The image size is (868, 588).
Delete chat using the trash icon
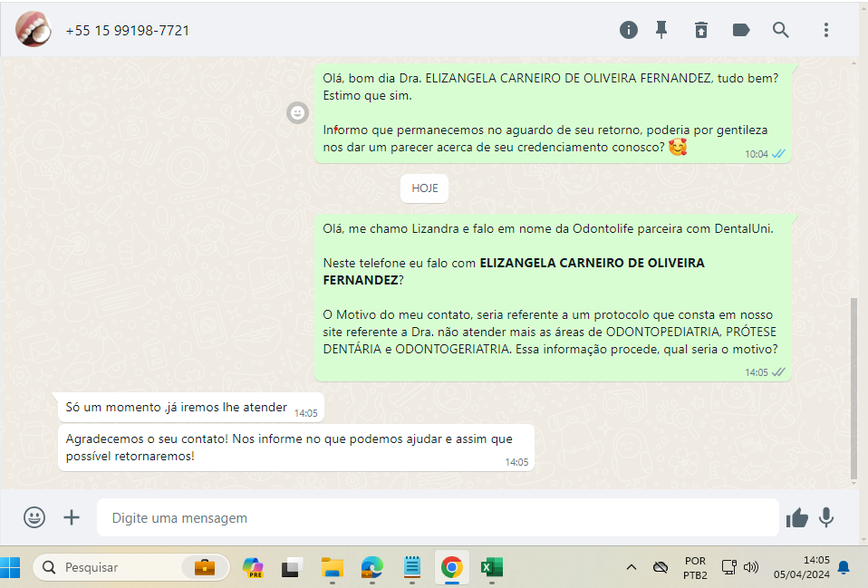tap(701, 30)
